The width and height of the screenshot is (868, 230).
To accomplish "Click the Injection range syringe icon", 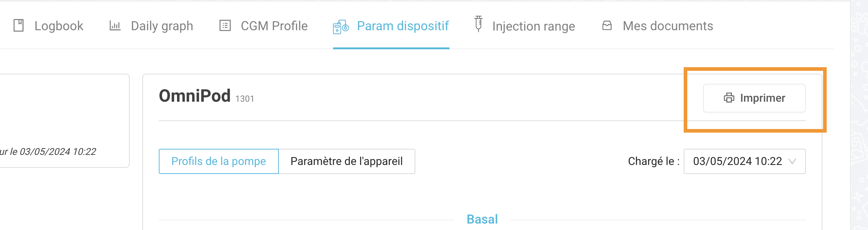I will click(x=478, y=24).
